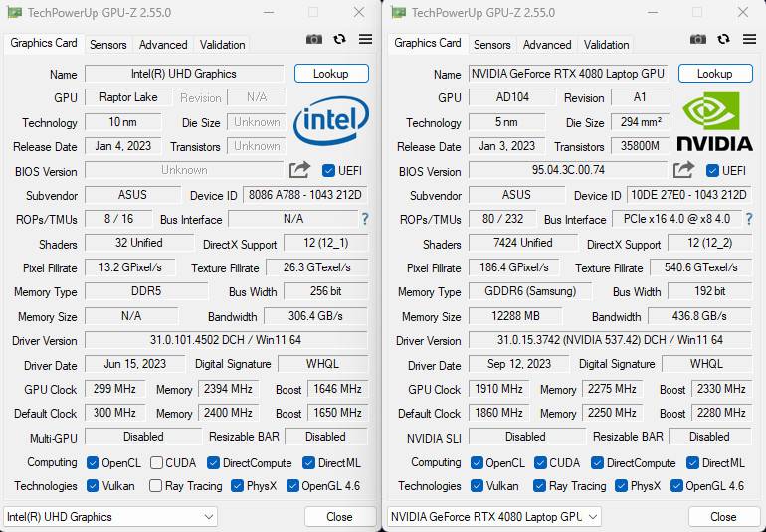Click the Close button in NVIDIA window

tap(723, 517)
